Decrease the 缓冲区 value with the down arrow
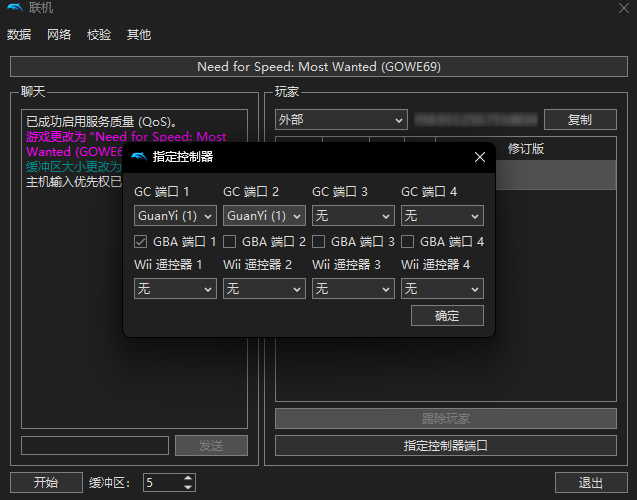This screenshot has height=500, width=637. (188, 487)
